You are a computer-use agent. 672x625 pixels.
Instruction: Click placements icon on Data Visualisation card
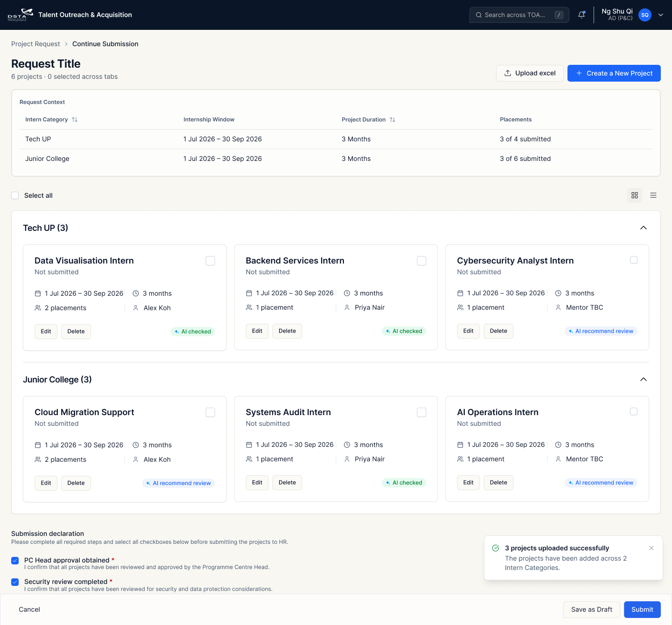(38, 308)
